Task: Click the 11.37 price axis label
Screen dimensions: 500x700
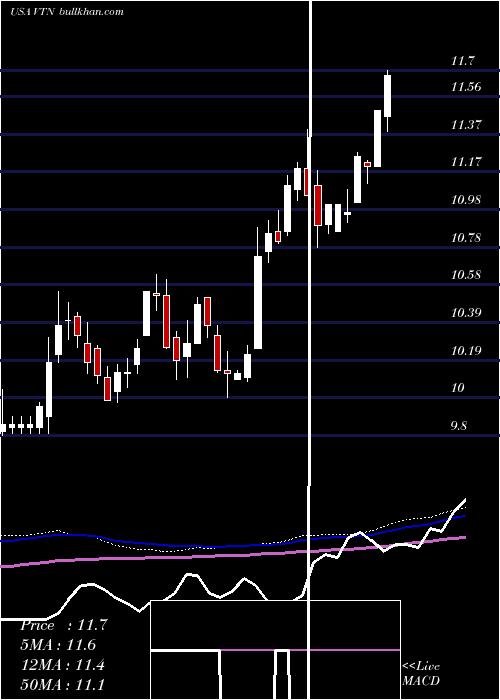Action: coord(466,125)
